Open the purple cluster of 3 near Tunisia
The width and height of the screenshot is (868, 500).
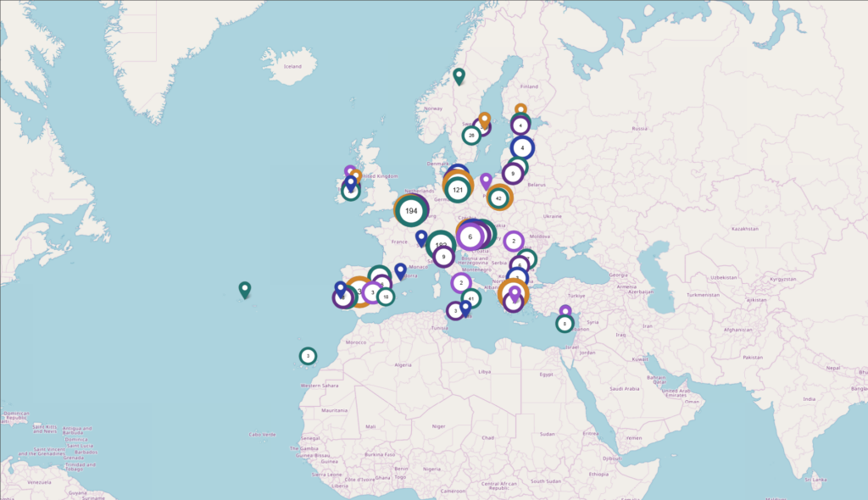pos(455,311)
